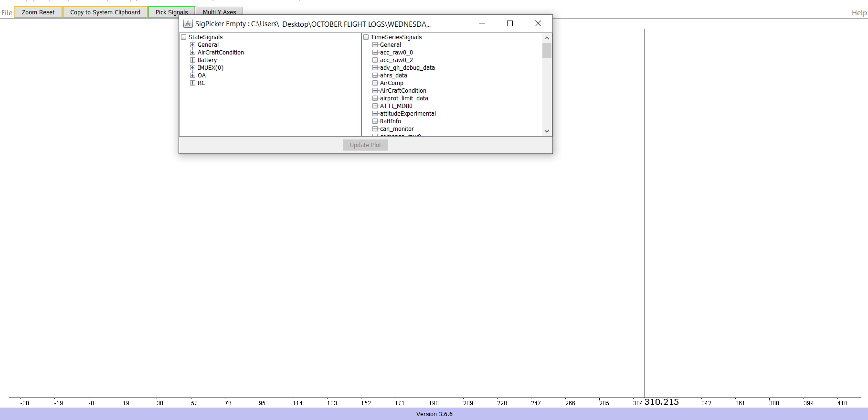Expand the Battery node

pyautogui.click(x=193, y=60)
